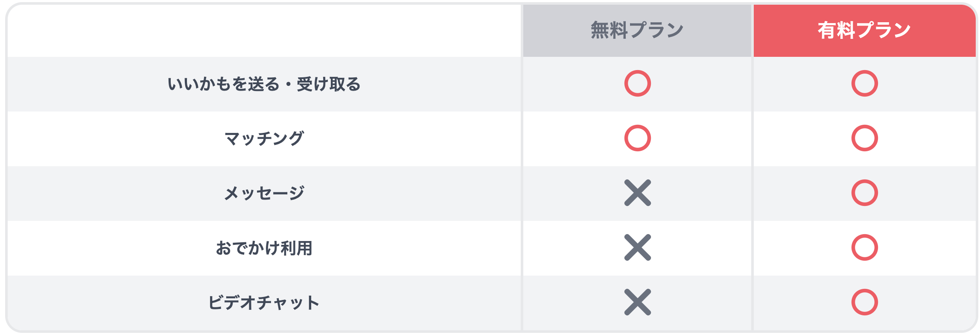Screen dimensions: 980x335
Task: Click the paid plan circle for メッセージ
Action: [864, 193]
